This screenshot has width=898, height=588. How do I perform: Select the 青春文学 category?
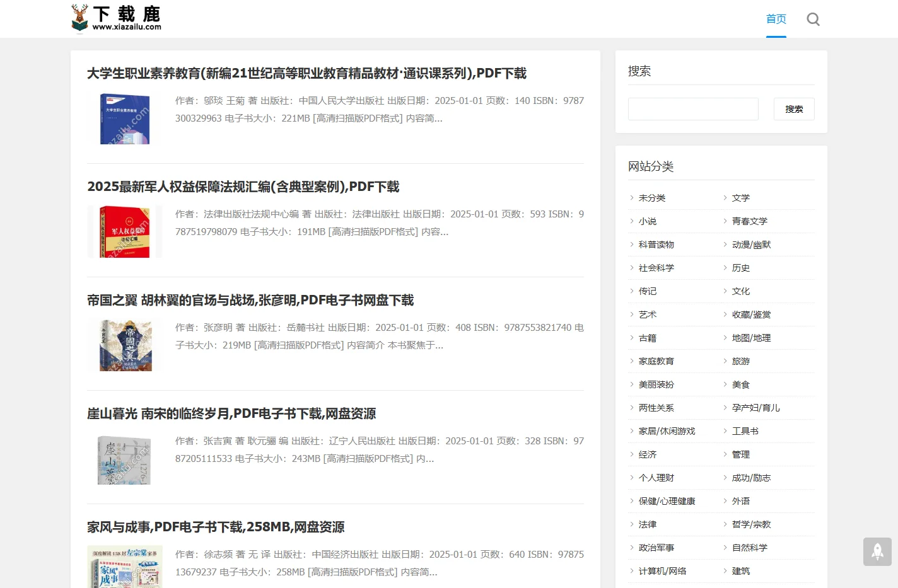(750, 221)
